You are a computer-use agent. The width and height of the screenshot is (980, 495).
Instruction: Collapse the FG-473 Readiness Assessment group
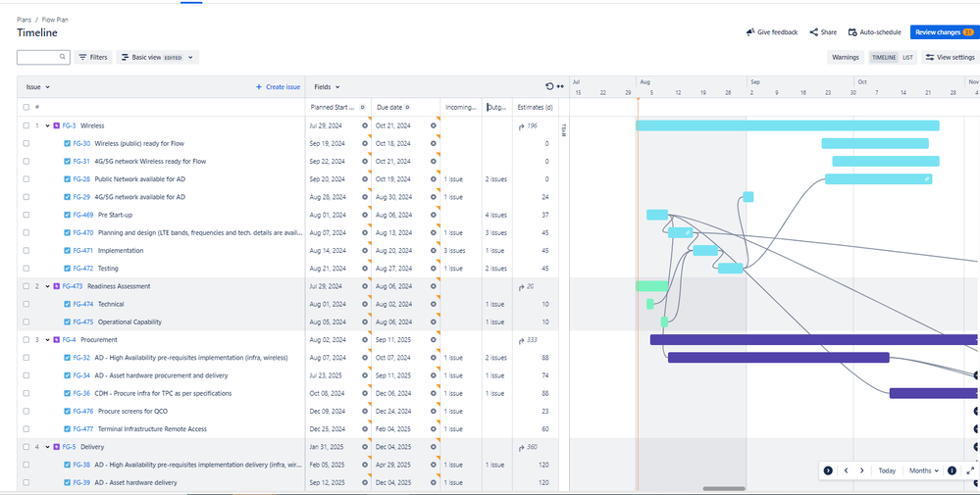[x=47, y=286]
